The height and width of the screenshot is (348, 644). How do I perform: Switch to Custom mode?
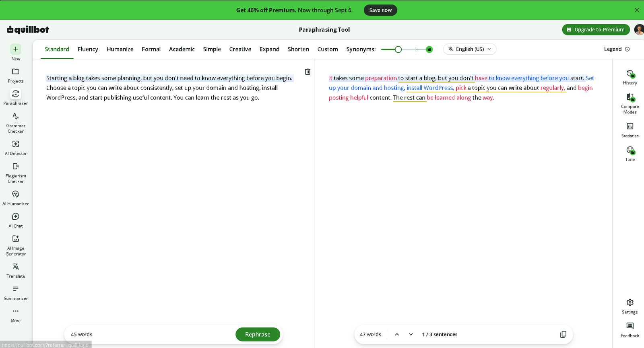(x=328, y=49)
